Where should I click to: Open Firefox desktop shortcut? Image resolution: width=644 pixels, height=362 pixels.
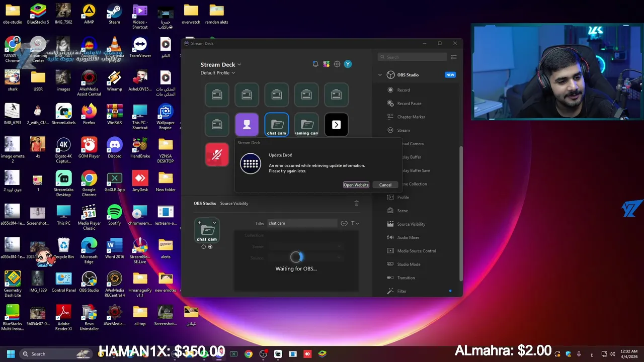[89, 114]
